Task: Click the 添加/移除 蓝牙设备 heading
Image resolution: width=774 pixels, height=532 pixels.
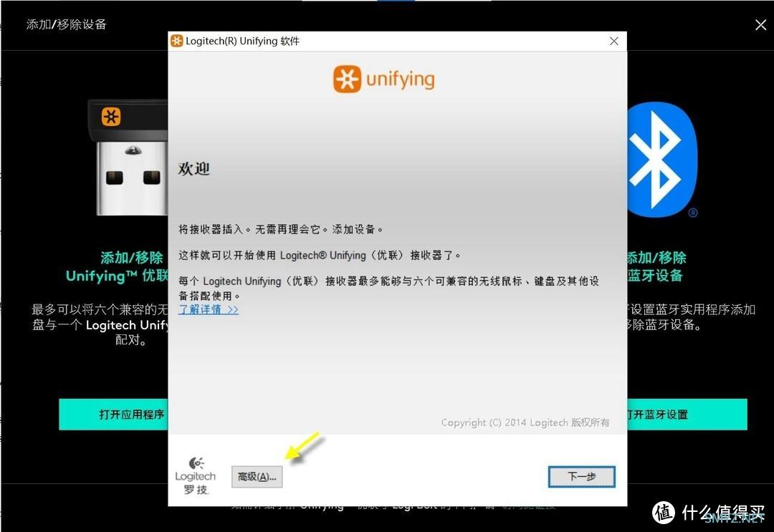Action: coord(656,266)
